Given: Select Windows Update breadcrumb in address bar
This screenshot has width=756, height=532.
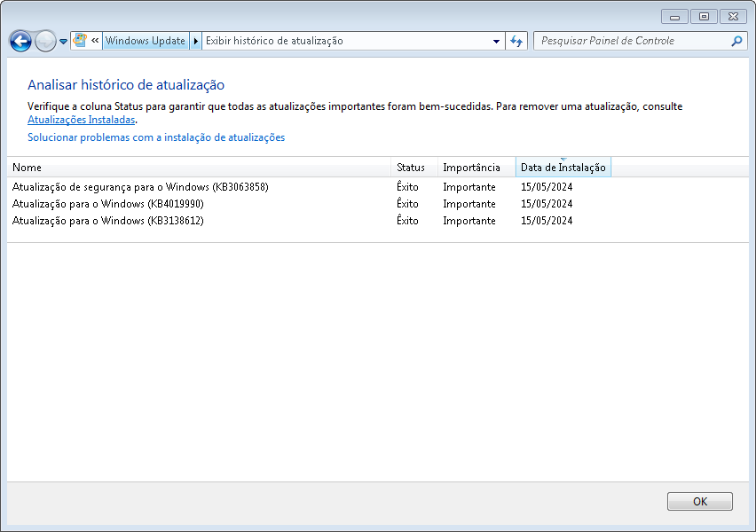Looking at the screenshot, I should point(146,41).
